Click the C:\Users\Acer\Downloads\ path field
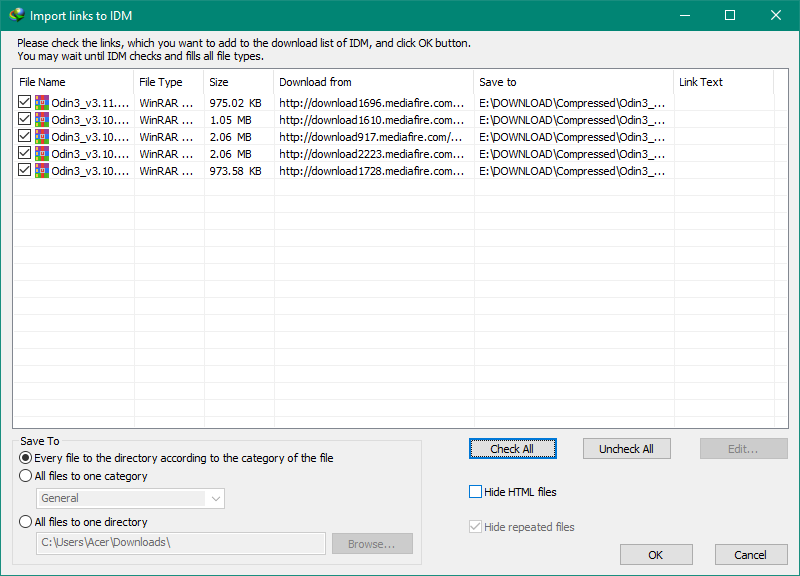This screenshot has height=576, width=800. pos(181,543)
